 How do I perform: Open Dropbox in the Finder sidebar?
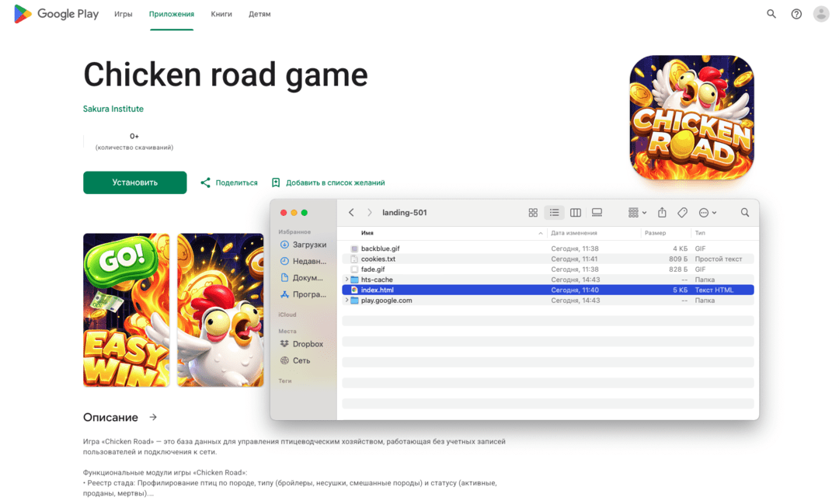point(303,344)
